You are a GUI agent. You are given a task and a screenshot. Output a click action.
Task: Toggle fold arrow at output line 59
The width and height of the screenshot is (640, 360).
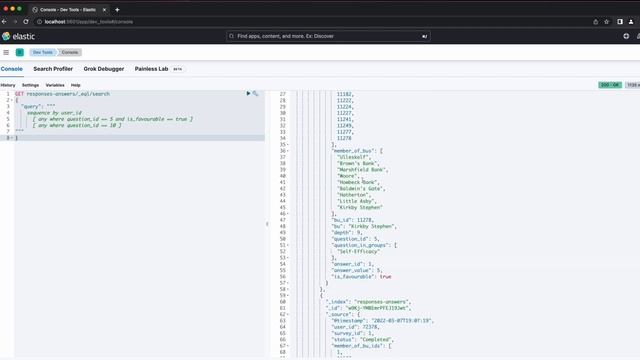point(288,295)
